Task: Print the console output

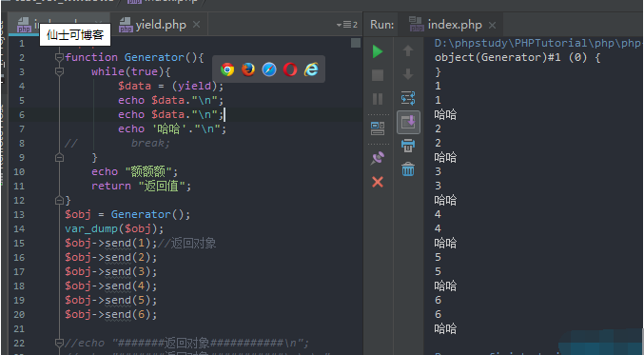Action: pyautogui.click(x=408, y=146)
